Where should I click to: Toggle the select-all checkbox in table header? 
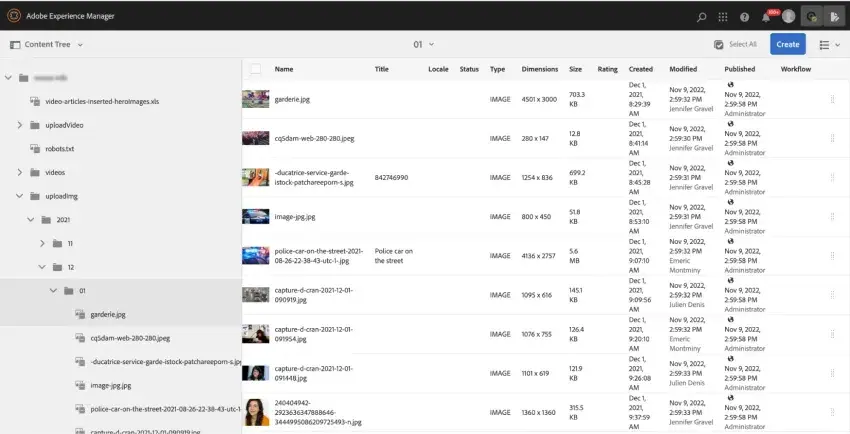pyautogui.click(x=255, y=69)
